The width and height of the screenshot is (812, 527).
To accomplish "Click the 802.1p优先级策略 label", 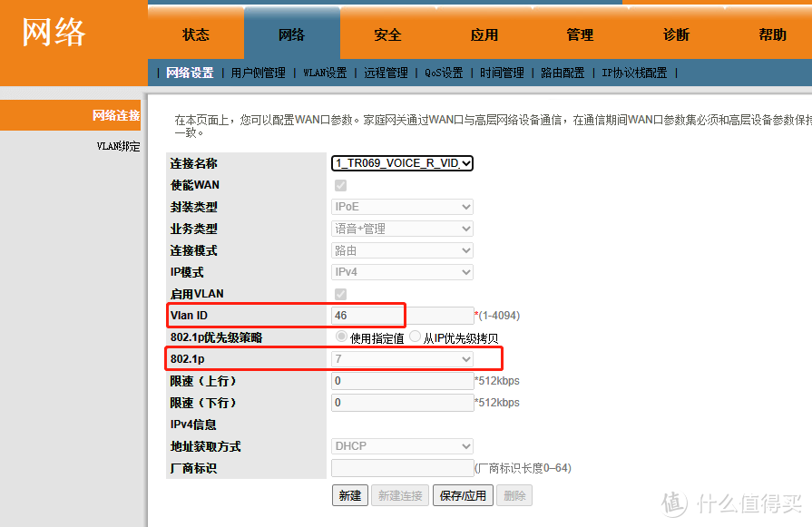I will click(x=217, y=337).
